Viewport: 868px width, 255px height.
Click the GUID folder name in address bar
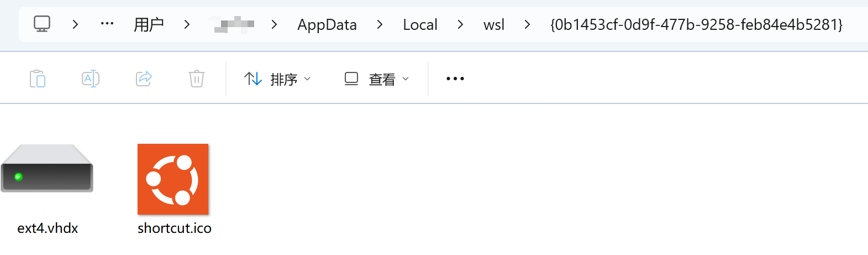pyautogui.click(x=696, y=24)
